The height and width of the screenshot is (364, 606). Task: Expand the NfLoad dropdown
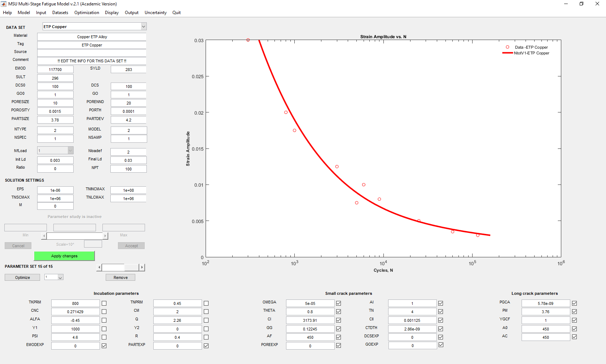point(70,151)
